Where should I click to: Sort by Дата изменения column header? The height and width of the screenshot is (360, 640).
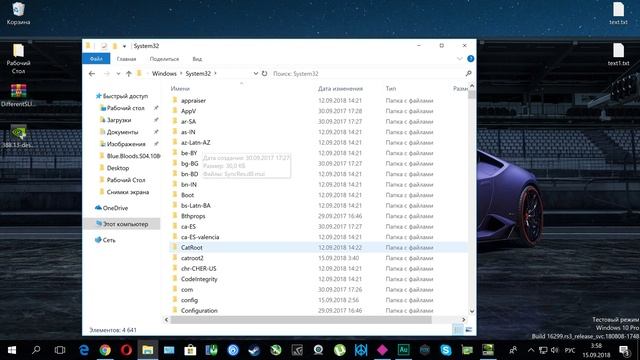point(340,89)
